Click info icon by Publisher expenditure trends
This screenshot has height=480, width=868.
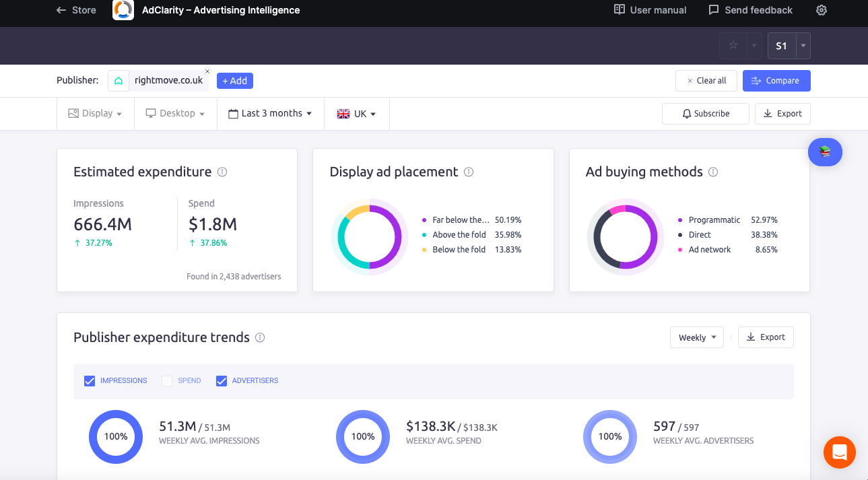(x=260, y=337)
